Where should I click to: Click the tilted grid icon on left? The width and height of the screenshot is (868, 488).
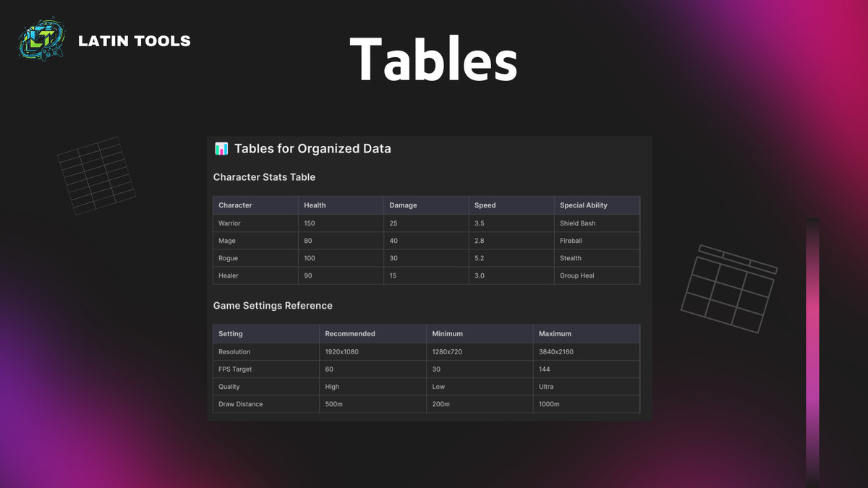[96, 176]
